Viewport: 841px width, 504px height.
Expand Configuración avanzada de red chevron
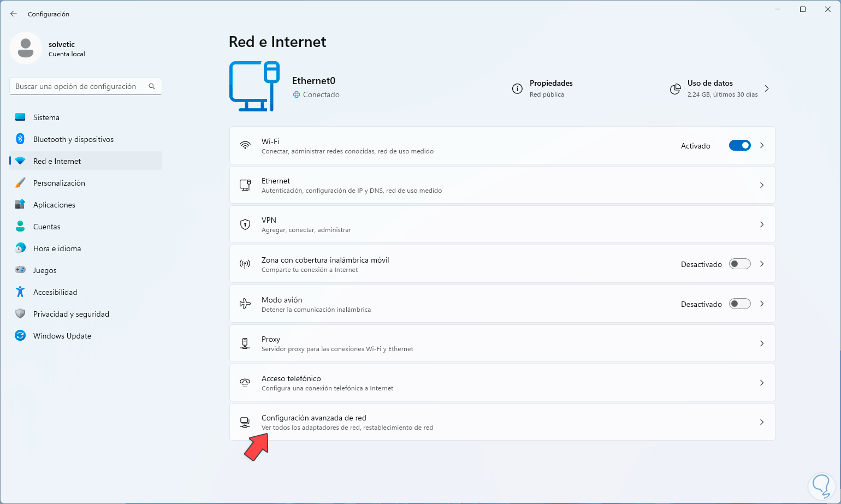762,422
